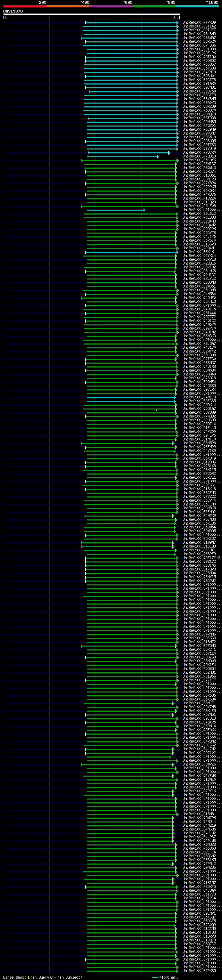Viewport: 222px width, 980px height.
Task: Select hit label UniRef100_C6HIG7
Action: [199, 164]
